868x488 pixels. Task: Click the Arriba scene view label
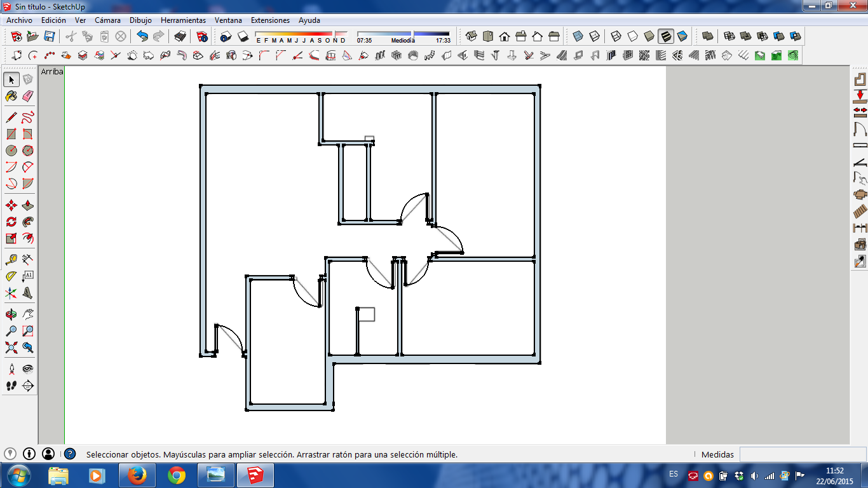pos(52,72)
